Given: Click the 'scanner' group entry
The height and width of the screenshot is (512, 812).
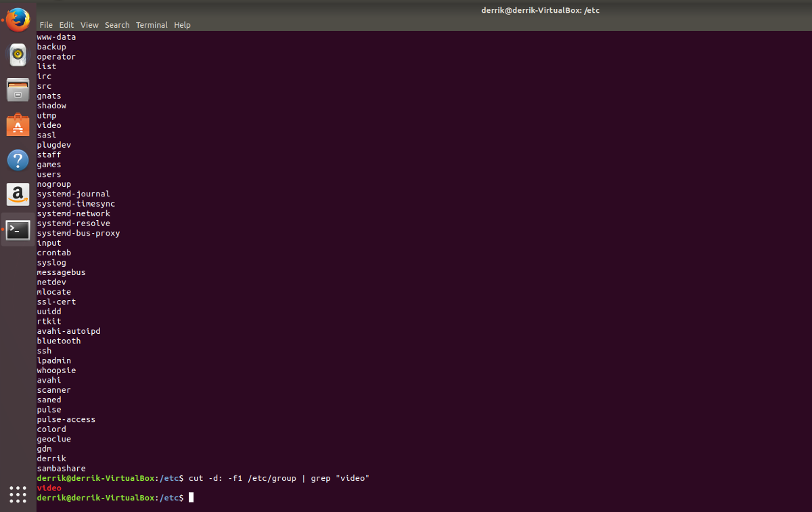Looking at the screenshot, I should coord(54,391).
